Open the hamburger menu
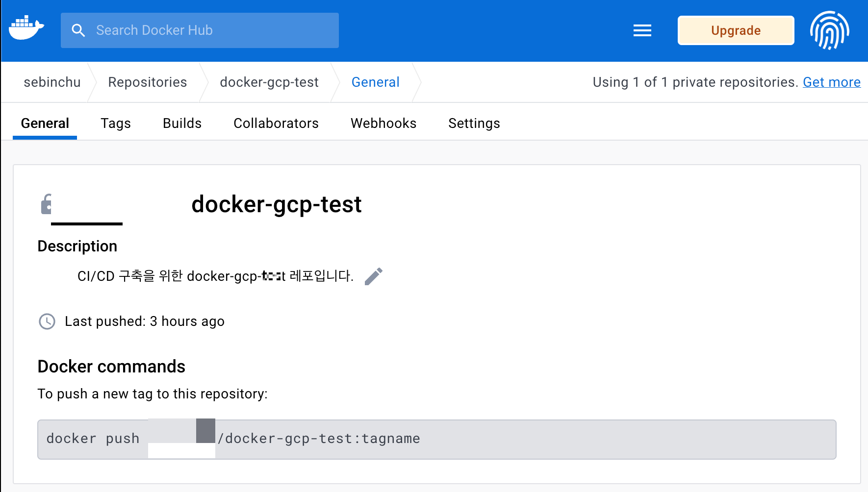 pyautogui.click(x=642, y=30)
